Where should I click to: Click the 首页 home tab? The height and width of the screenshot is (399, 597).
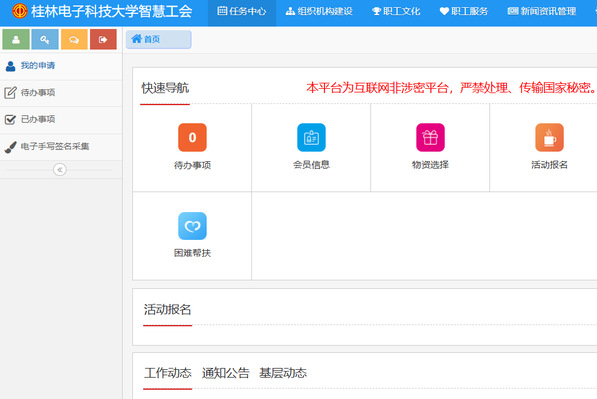[158, 39]
